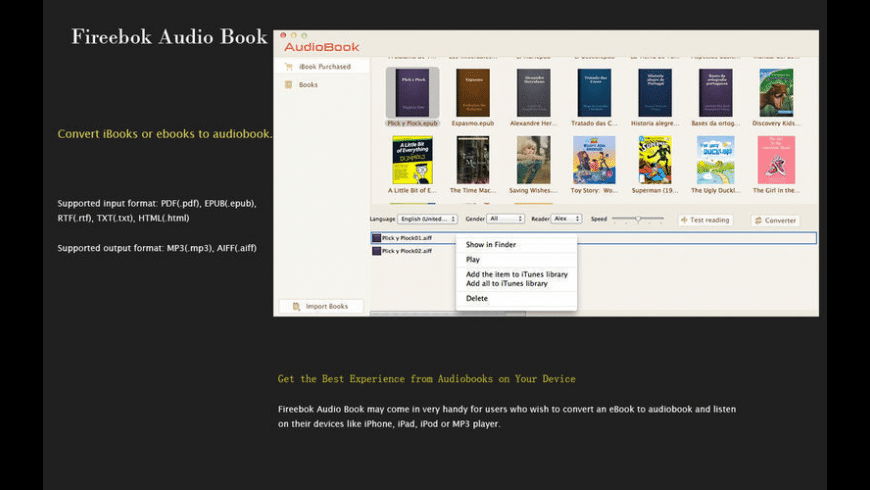Pick the Tratado das C... book cover
This screenshot has width=870, height=490.
[x=594, y=93]
